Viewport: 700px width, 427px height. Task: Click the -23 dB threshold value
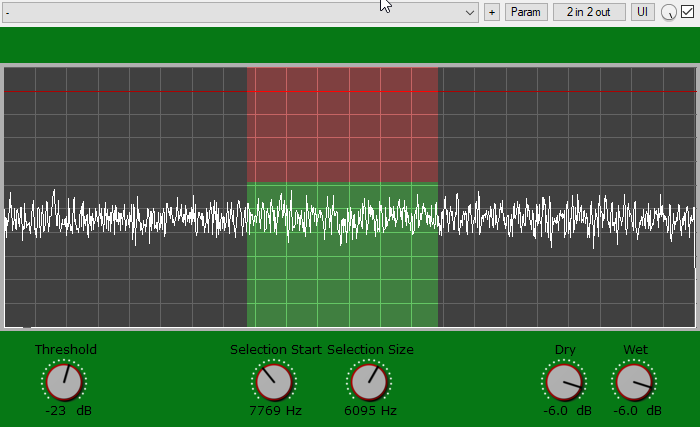tap(67, 410)
